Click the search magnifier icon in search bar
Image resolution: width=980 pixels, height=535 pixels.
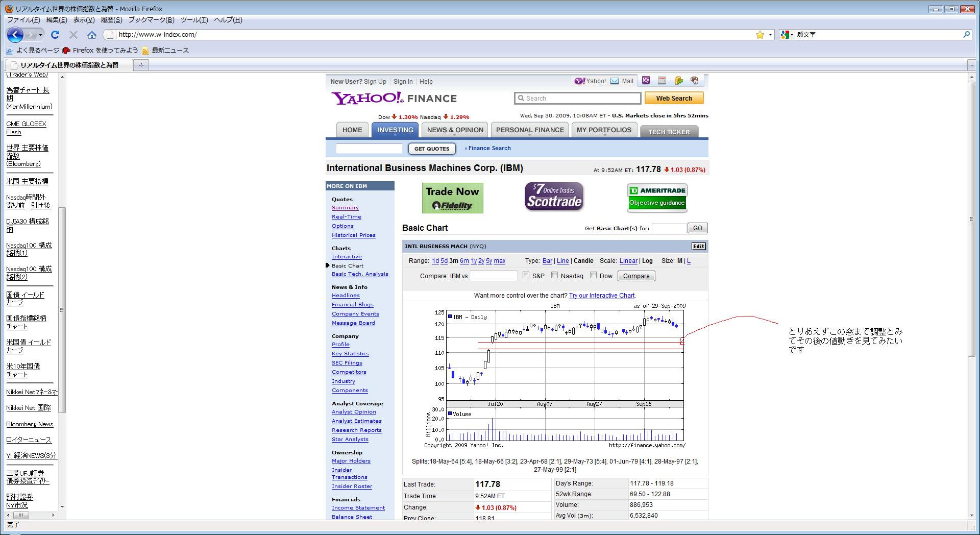point(966,35)
